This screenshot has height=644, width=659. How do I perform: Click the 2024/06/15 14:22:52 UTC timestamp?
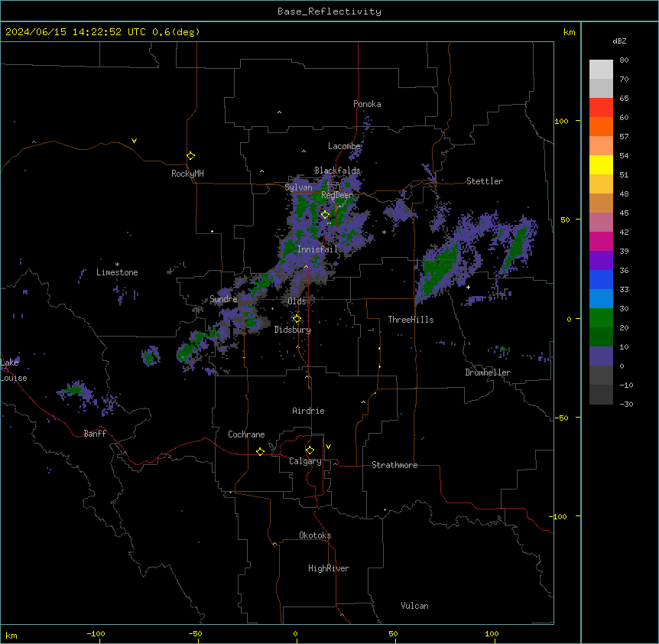tap(76, 32)
